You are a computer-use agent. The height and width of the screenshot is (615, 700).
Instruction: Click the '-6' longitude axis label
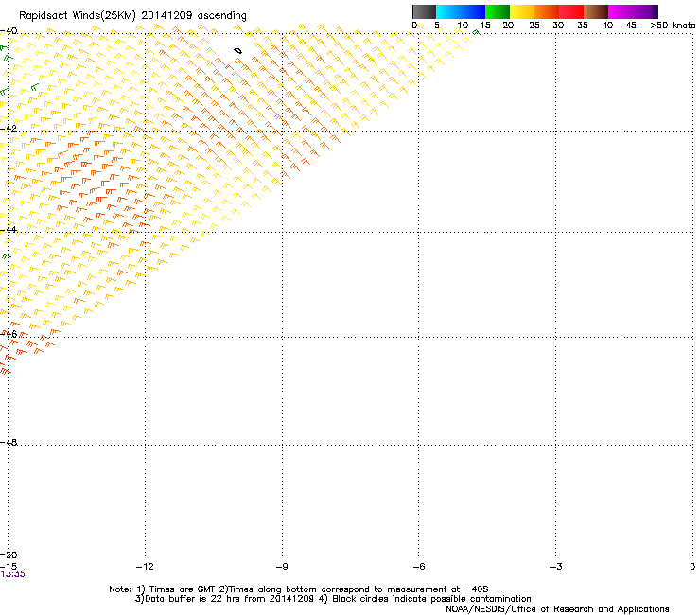pyautogui.click(x=419, y=567)
